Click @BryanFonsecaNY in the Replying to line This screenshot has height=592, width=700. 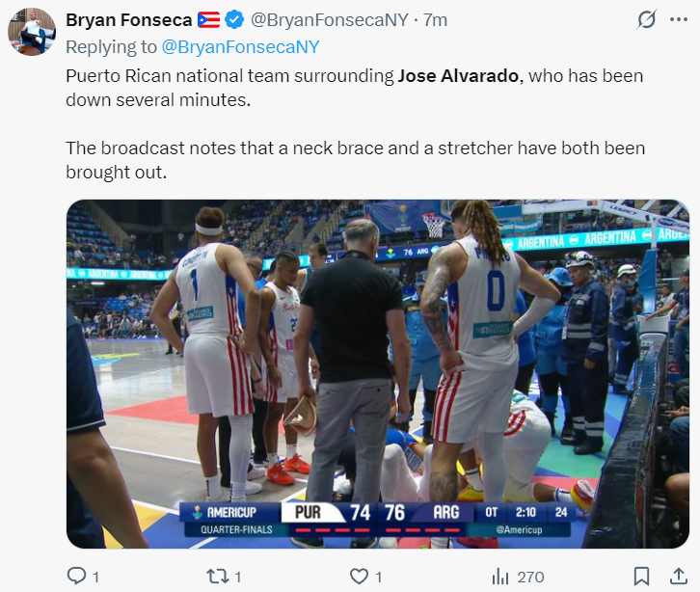click(240, 46)
